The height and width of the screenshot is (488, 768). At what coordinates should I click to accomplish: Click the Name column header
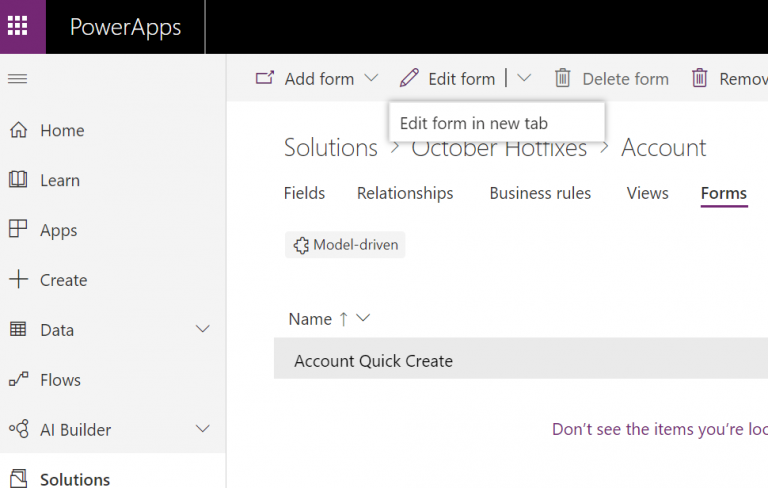(310, 319)
